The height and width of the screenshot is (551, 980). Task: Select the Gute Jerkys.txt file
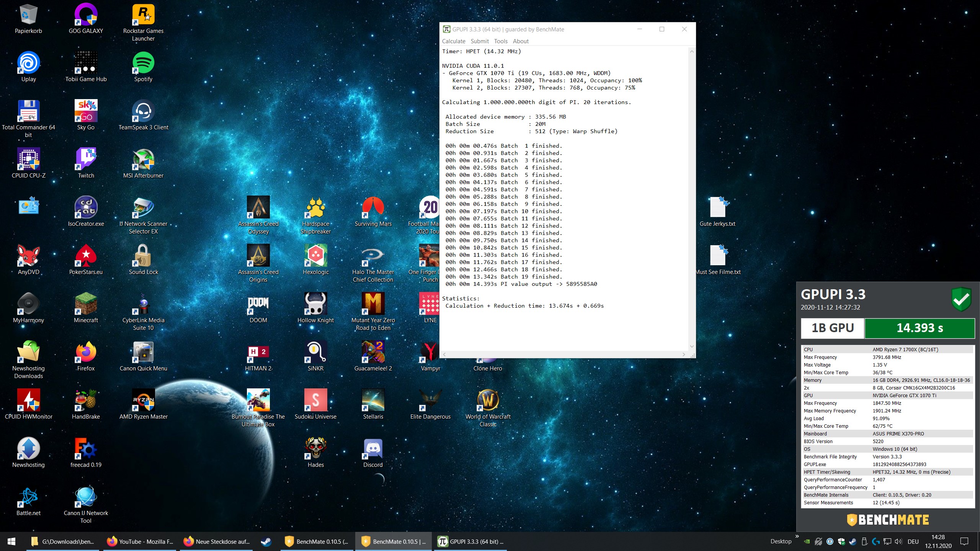[x=717, y=212]
